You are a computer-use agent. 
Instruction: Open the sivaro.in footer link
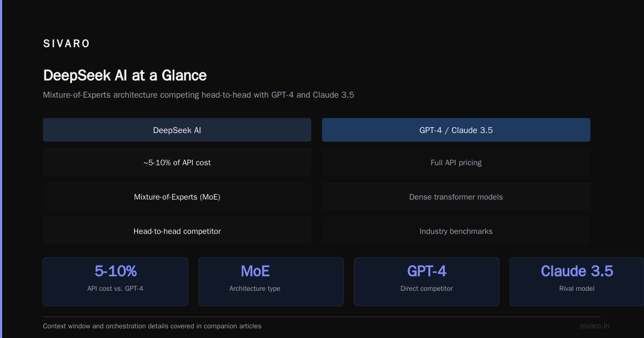[x=595, y=326]
